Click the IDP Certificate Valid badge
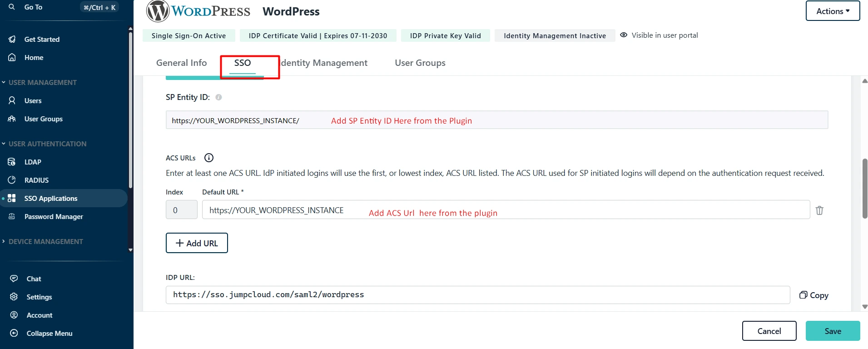868x349 pixels. pyautogui.click(x=318, y=35)
